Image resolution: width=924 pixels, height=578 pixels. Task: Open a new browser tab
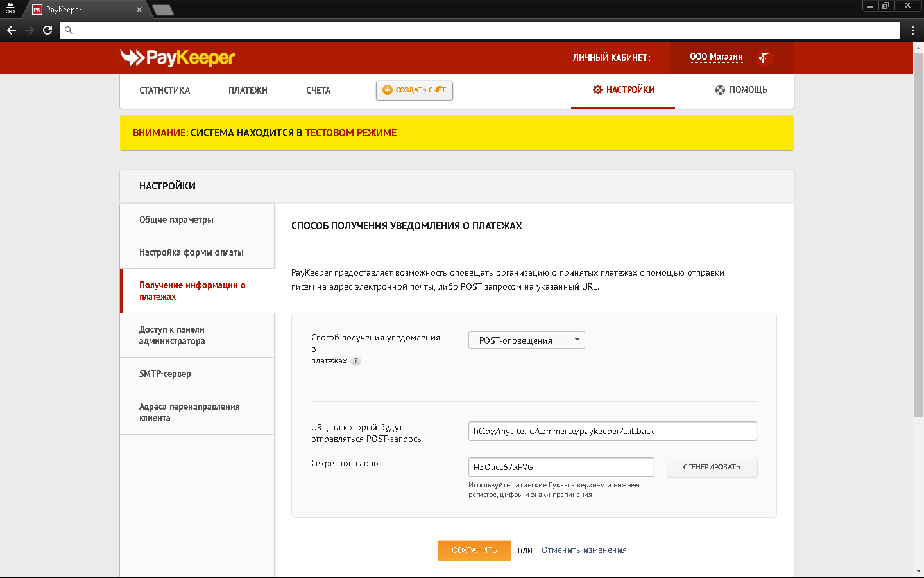pos(163,10)
